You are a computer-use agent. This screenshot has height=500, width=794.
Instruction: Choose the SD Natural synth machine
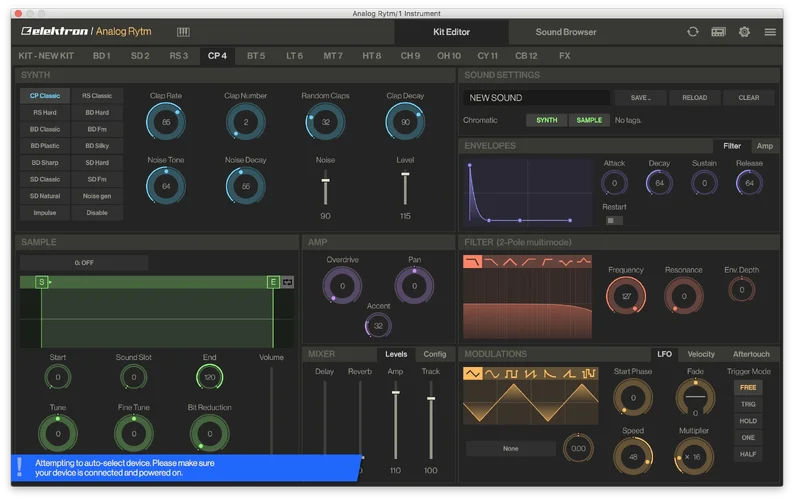pos(45,196)
